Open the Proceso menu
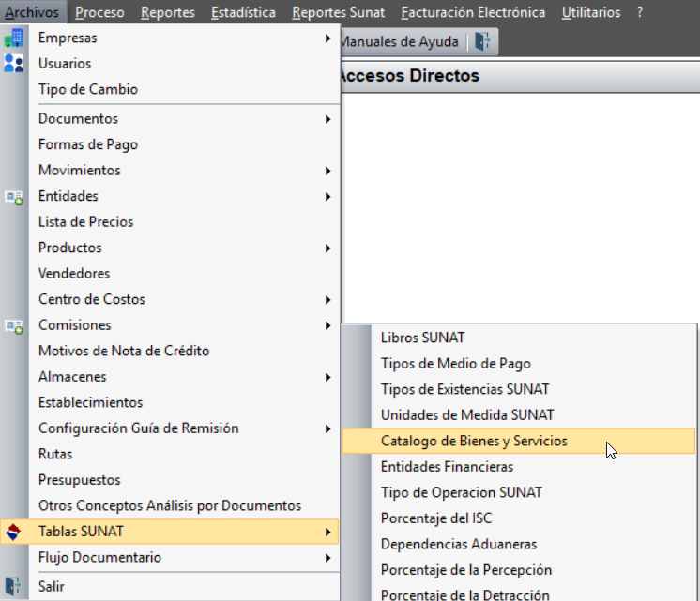 [99, 12]
